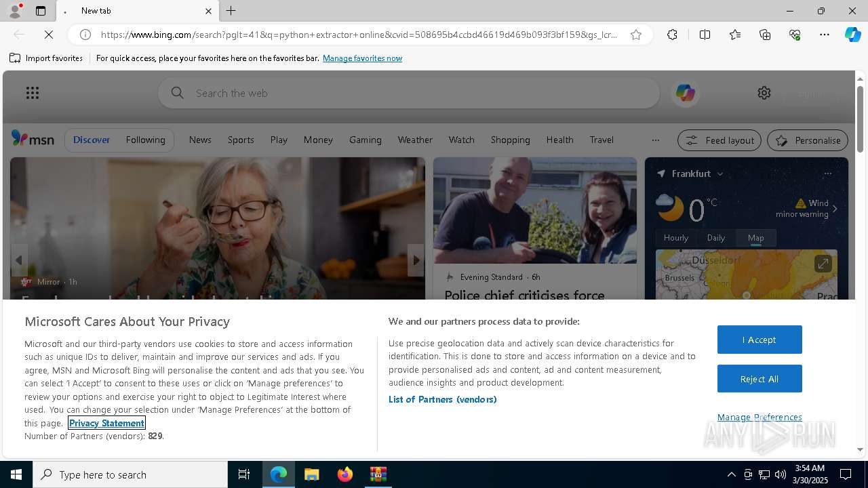This screenshot has height=488, width=868.
Task: Open the tab actions menu icon
Action: point(41,11)
